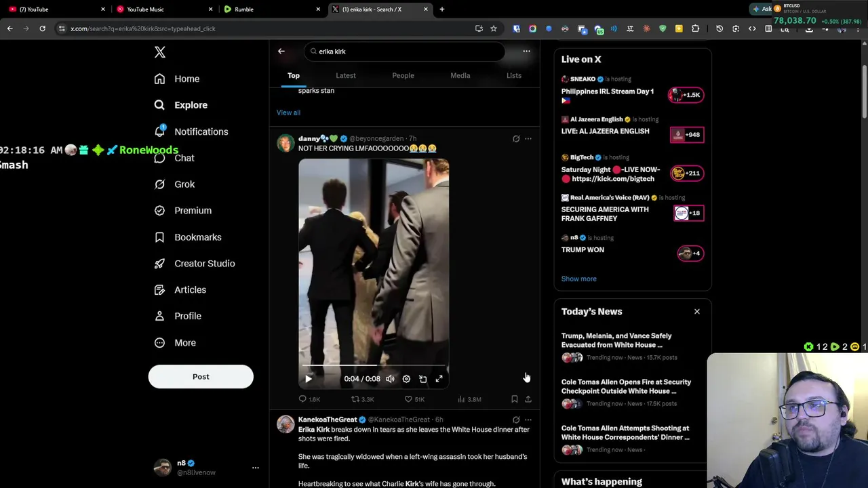This screenshot has height=488, width=868.
Task: Open the browser extensions puzzle icon
Action: tap(695, 28)
